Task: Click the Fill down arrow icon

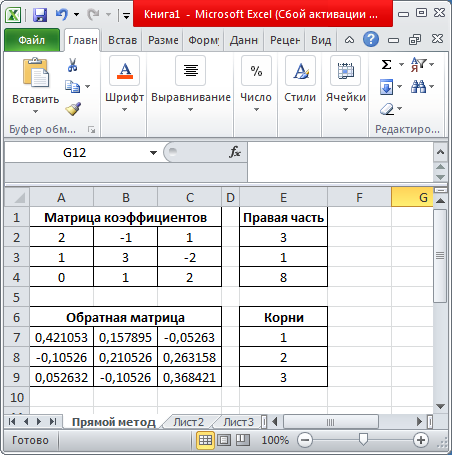Action: (387, 87)
